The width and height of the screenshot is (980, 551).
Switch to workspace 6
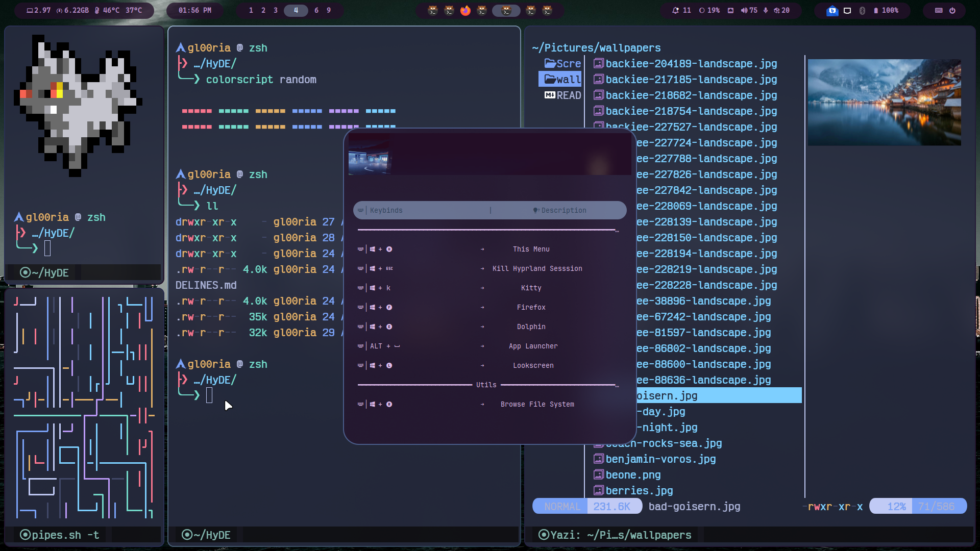point(316,10)
